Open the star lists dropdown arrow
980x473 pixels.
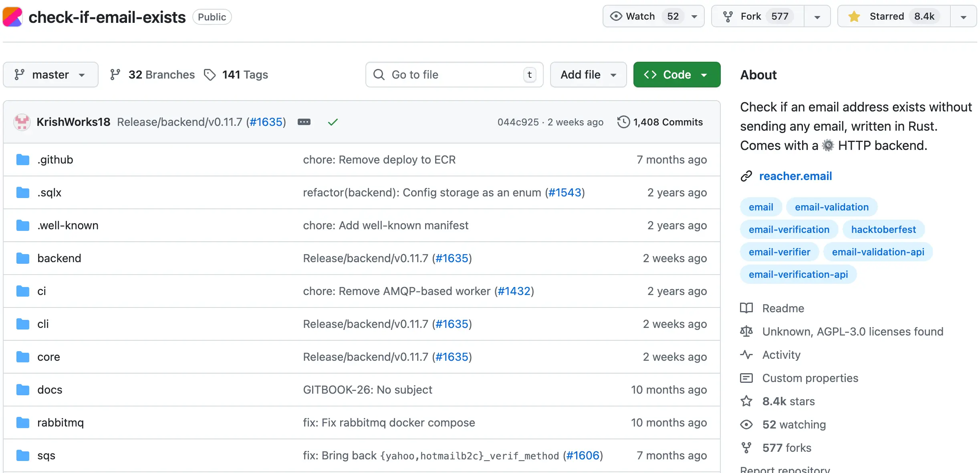pos(963,16)
